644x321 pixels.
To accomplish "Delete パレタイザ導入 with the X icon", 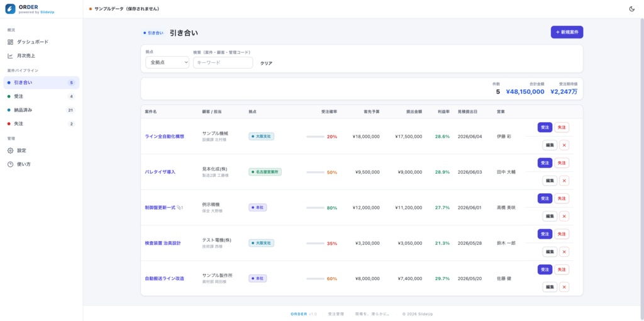I will 564,181.
